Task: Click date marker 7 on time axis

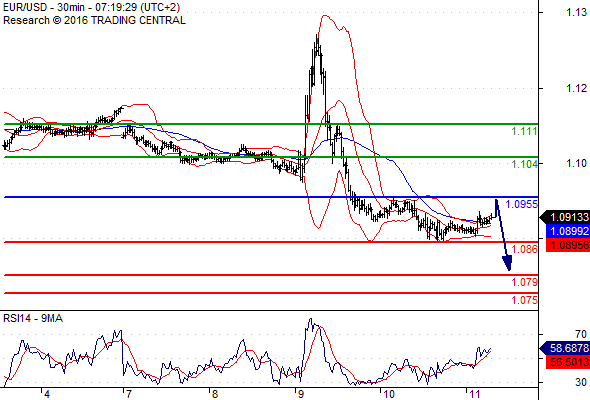Action: coord(128,394)
